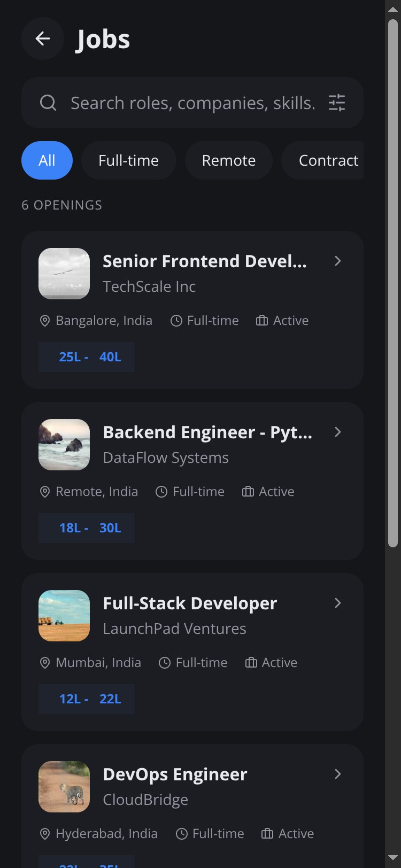
Task: Click the vertical scrollbar thumb
Action: pyautogui.click(x=393, y=283)
